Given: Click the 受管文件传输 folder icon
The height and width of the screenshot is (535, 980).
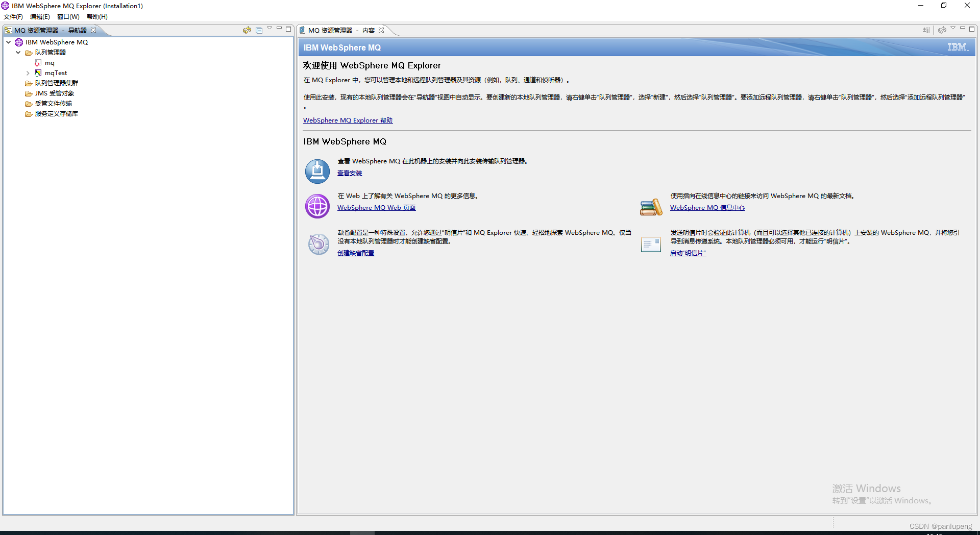Looking at the screenshot, I should pyautogui.click(x=29, y=104).
